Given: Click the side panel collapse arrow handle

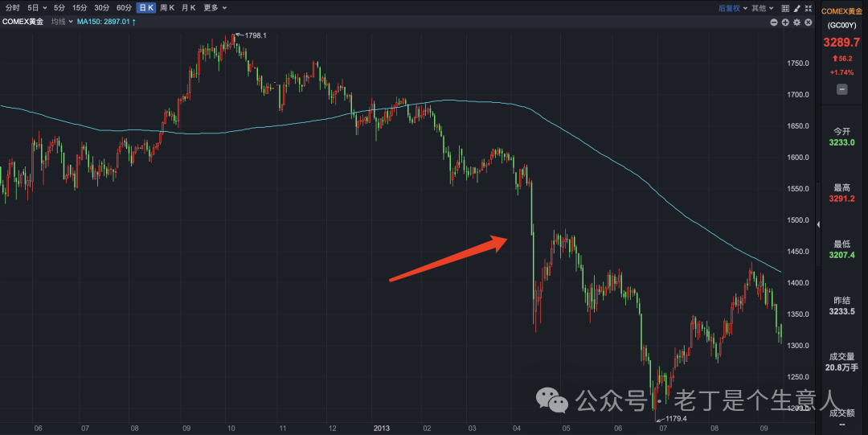Looking at the screenshot, I should click(818, 224).
